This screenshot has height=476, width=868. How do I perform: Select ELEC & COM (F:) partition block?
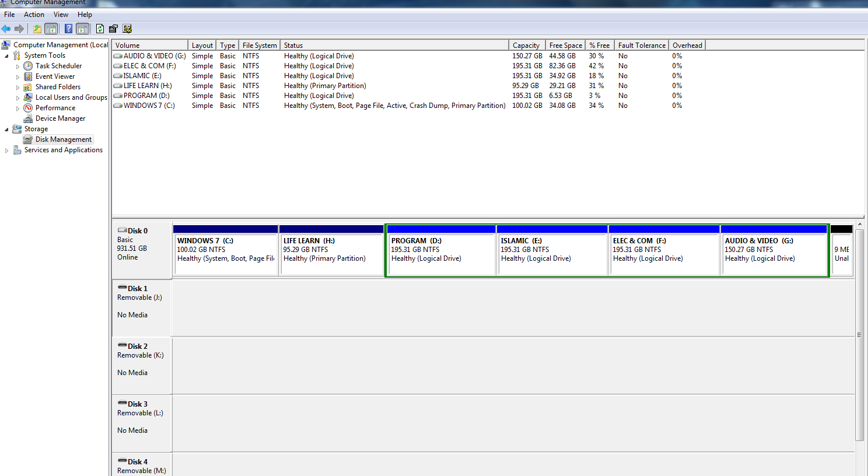pos(664,250)
